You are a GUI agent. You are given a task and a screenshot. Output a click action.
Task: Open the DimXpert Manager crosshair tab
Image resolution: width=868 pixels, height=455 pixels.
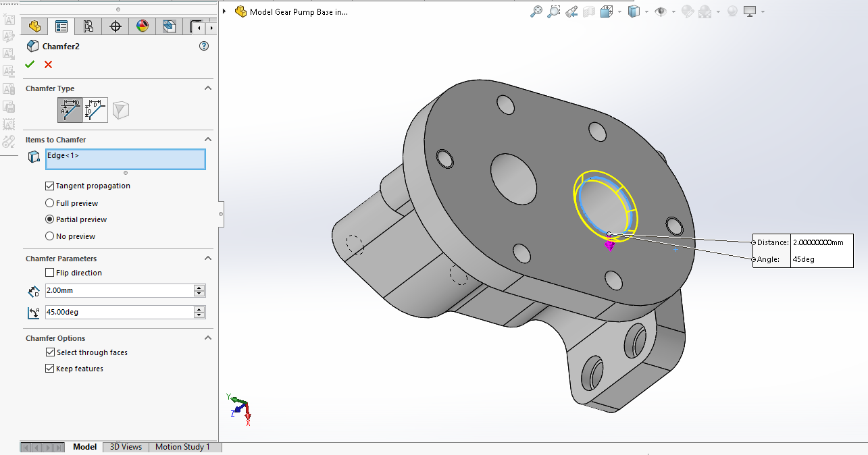pyautogui.click(x=116, y=26)
